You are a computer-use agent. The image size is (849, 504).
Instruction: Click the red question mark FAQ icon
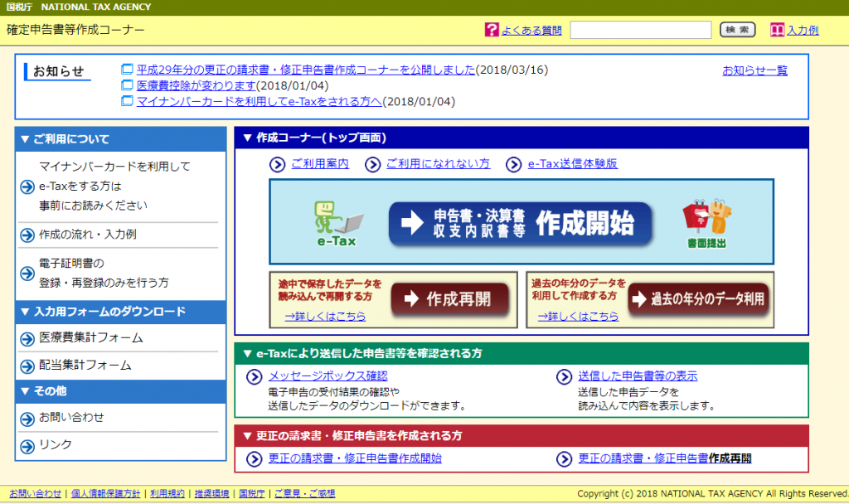[492, 30]
